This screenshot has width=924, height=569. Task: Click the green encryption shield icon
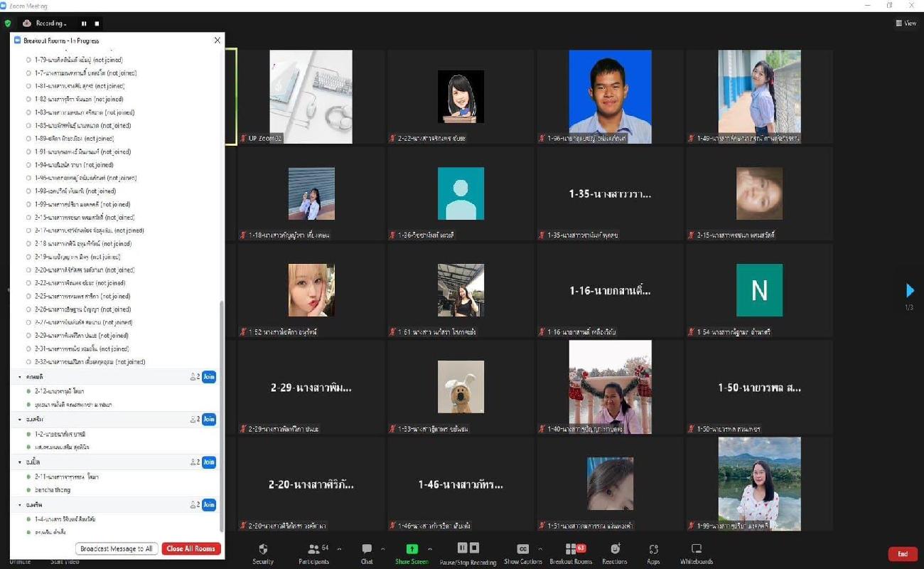[8, 23]
